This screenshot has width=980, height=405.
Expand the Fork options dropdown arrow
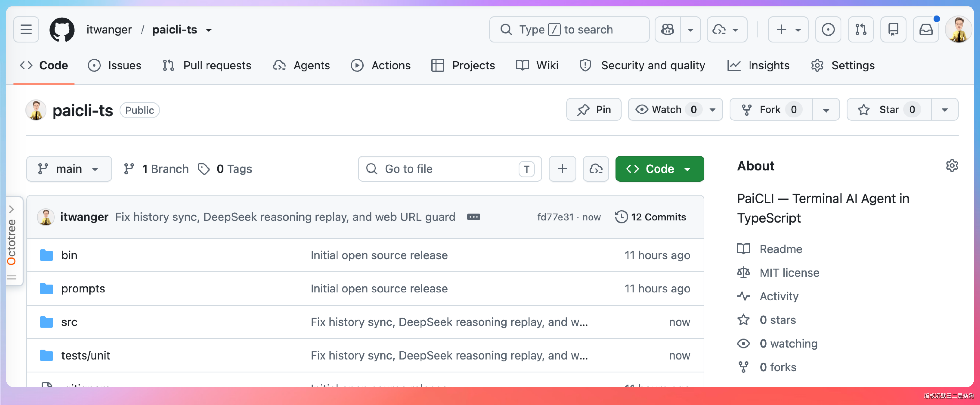[826, 110]
